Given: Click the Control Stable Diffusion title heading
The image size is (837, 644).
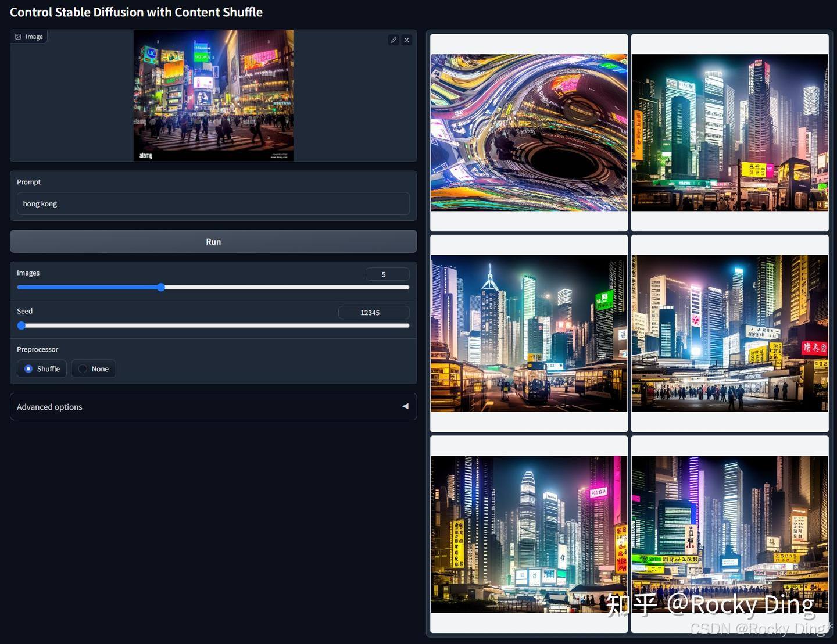Looking at the screenshot, I should click(x=137, y=12).
